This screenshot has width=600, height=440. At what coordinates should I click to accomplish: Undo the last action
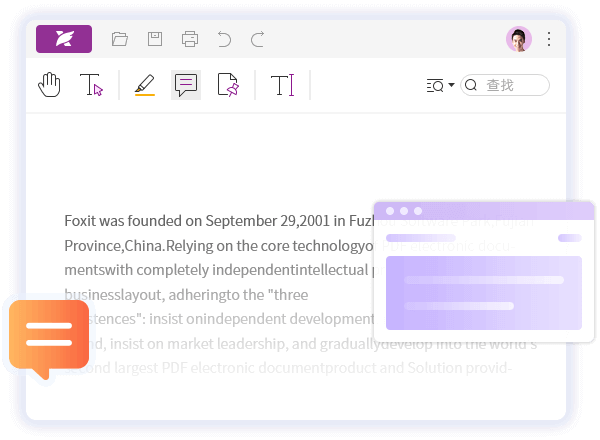(x=225, y=39)
